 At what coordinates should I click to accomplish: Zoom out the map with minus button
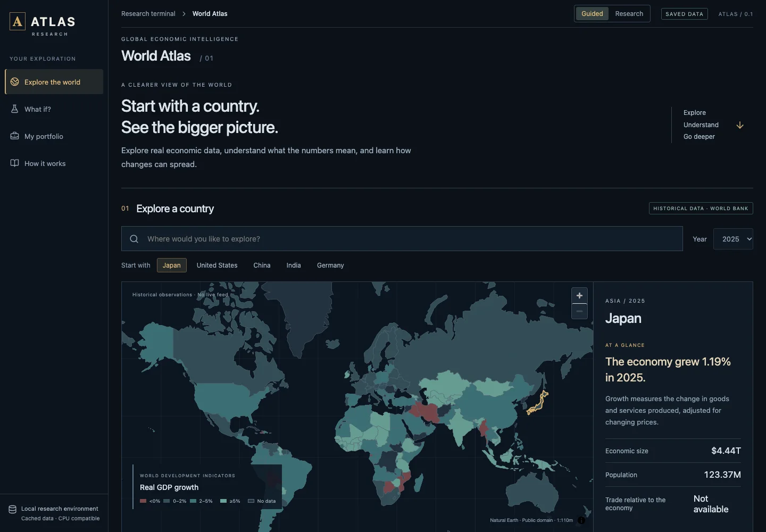pos(579,311)
